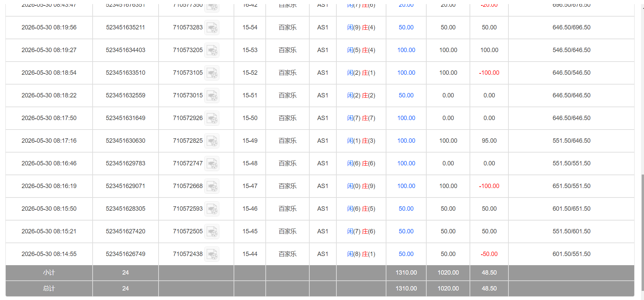The width and height of the screenshot is (644, 300).
Task: Open video replay icon for round 710572747
Action: pos(212,164)
